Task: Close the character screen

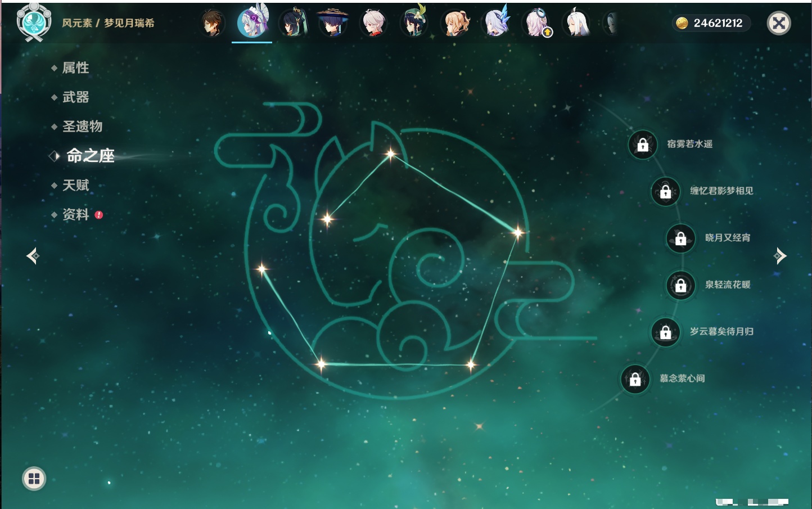Action: 779,23
